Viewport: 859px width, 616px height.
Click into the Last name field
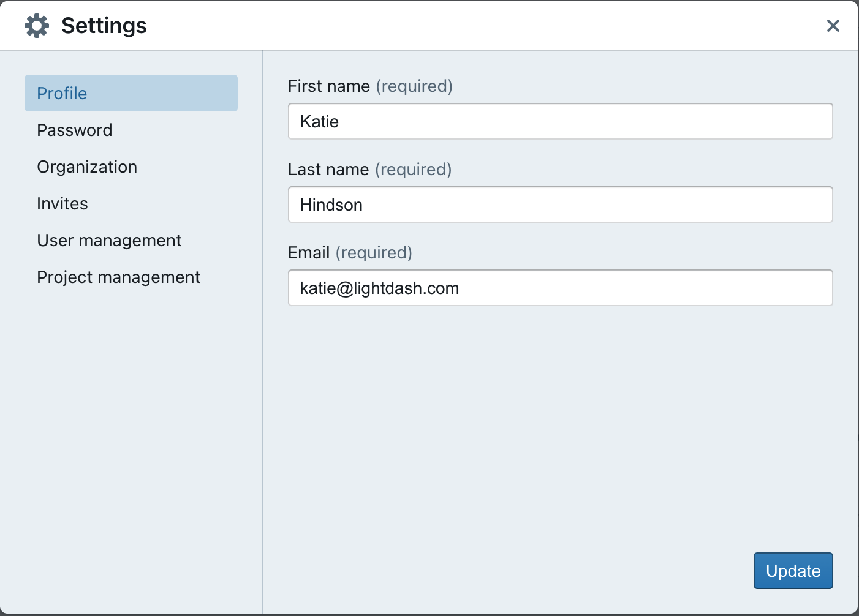pyautogui.click(x=561, y=205)
